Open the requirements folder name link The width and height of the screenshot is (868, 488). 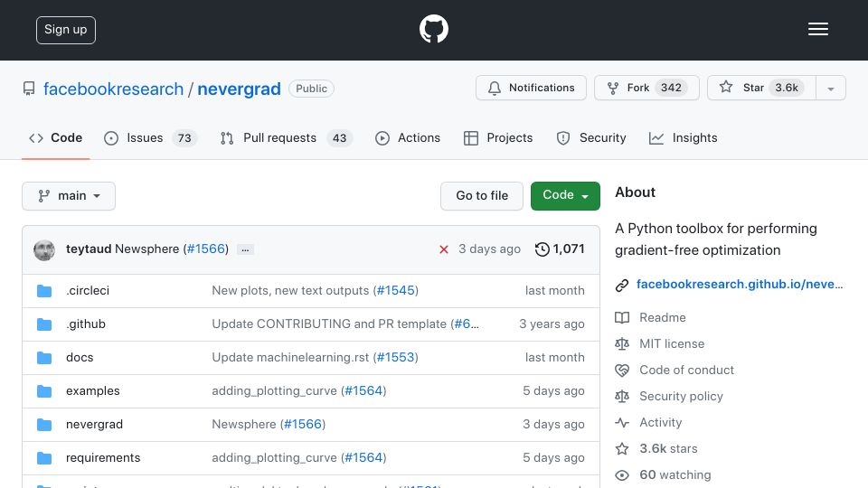(103, 458)
